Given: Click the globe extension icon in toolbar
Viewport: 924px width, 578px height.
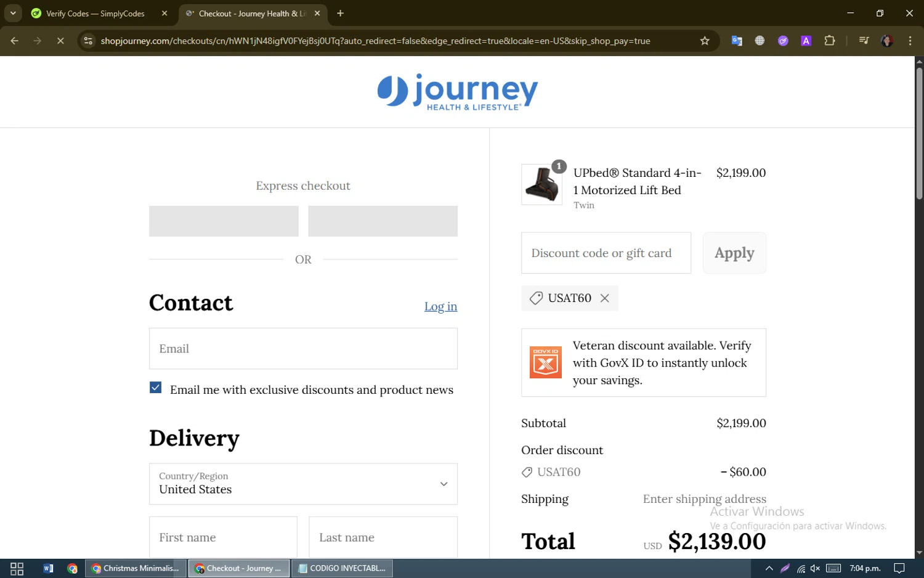Looking at the screenshot, I should (760, 41).
